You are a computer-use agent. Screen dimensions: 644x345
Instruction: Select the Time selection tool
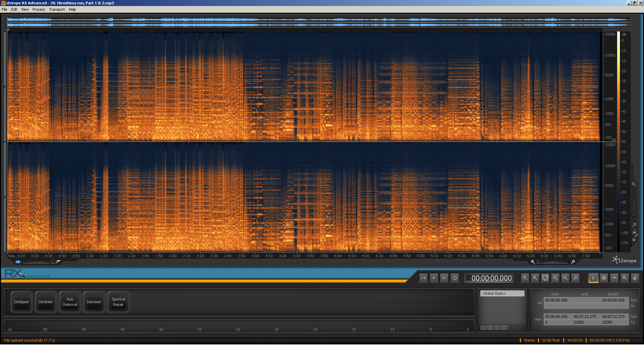[x=593, y=278]
